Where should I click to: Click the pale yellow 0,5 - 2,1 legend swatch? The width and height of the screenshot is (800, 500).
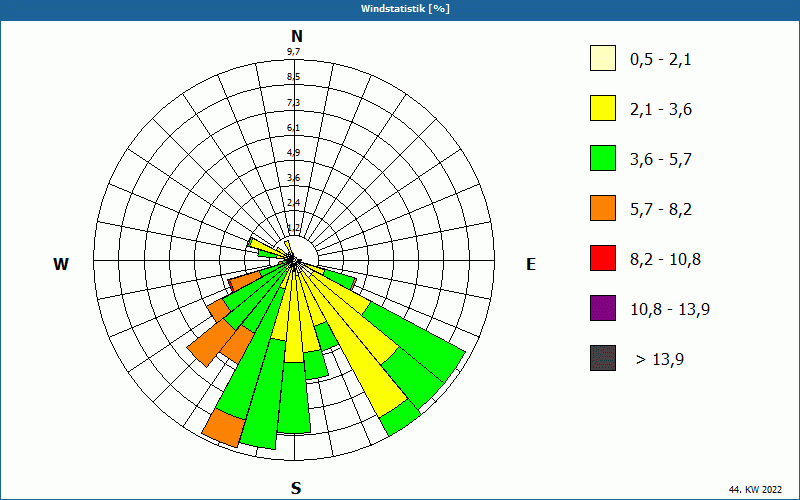tap(603, 58)
